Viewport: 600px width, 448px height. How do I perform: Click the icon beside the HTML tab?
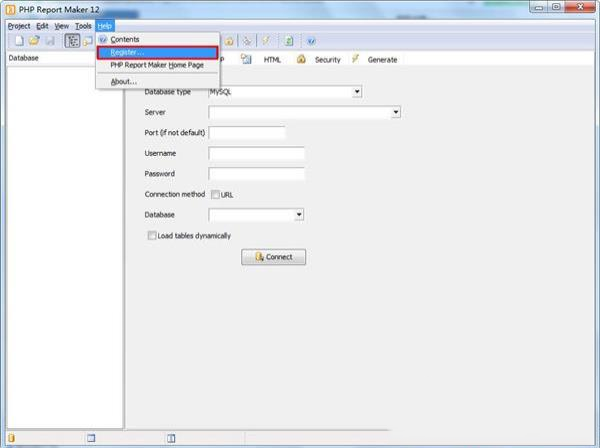[246, 59]
